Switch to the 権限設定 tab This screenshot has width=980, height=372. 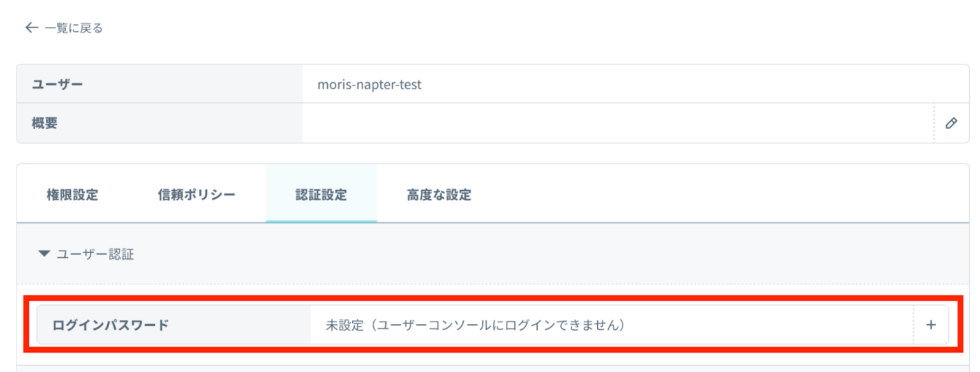point(72,195)
